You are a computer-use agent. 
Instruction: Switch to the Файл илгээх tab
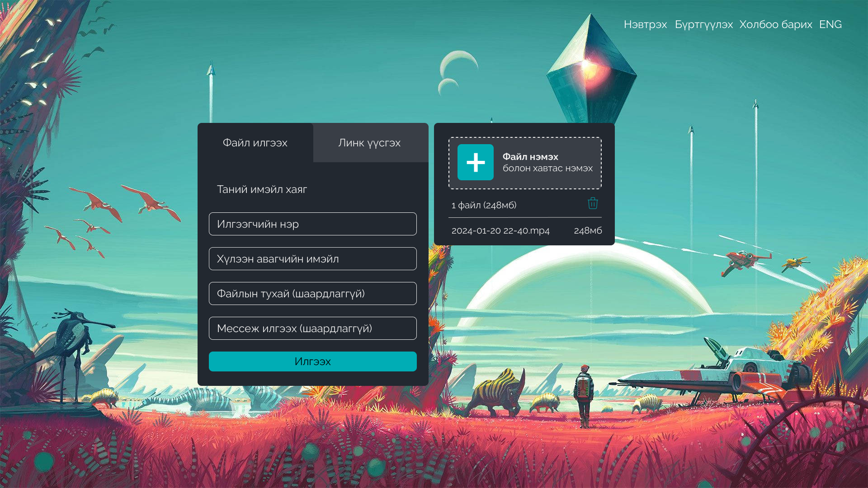pyautogui.click(x=255, y=143)
